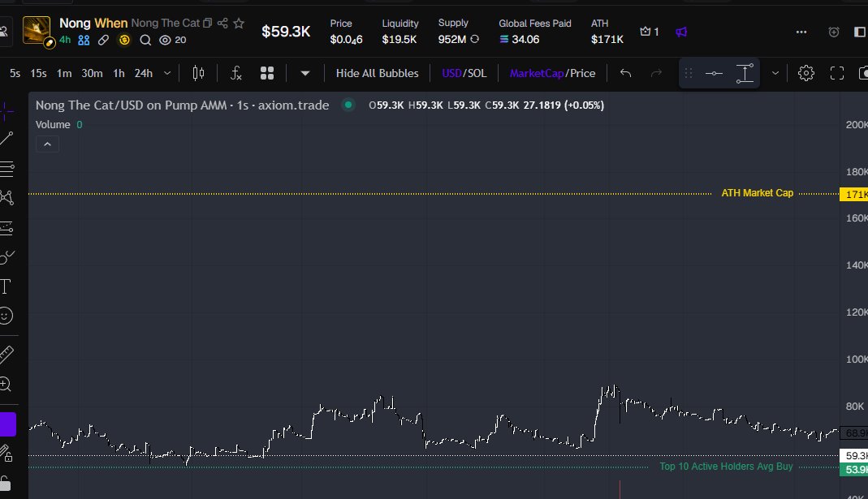Click the eye watchers icon showing 20
This screenshot has width=868, height=499.
point(165,40)
